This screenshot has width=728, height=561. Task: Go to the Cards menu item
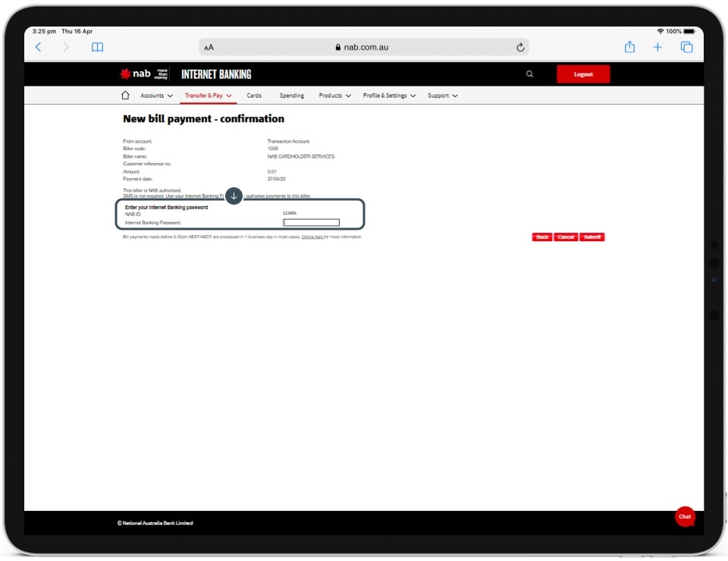254,96
